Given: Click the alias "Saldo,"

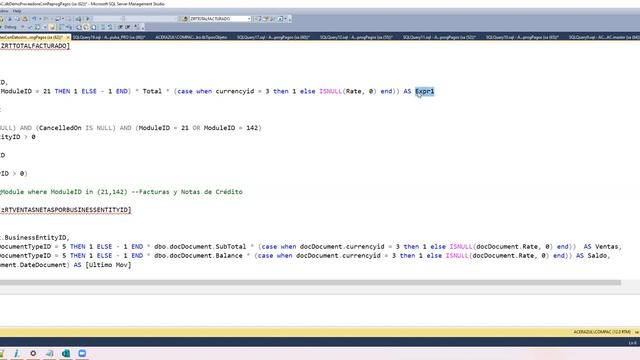Looking at the screenshot, I should click(599, 256).
